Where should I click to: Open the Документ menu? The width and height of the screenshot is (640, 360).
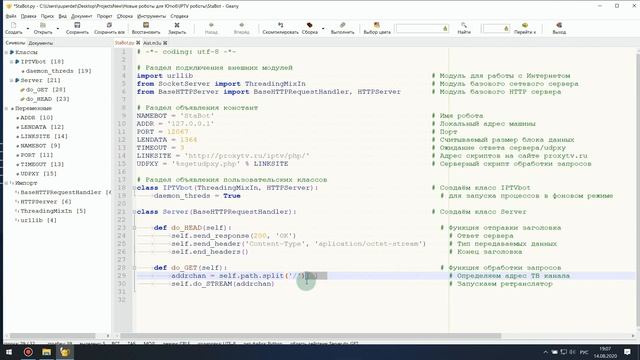point(82,16)
